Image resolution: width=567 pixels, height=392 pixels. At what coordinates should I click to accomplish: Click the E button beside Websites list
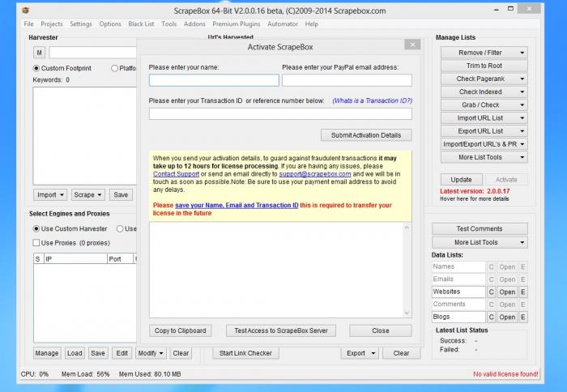[x=523, y=292]
